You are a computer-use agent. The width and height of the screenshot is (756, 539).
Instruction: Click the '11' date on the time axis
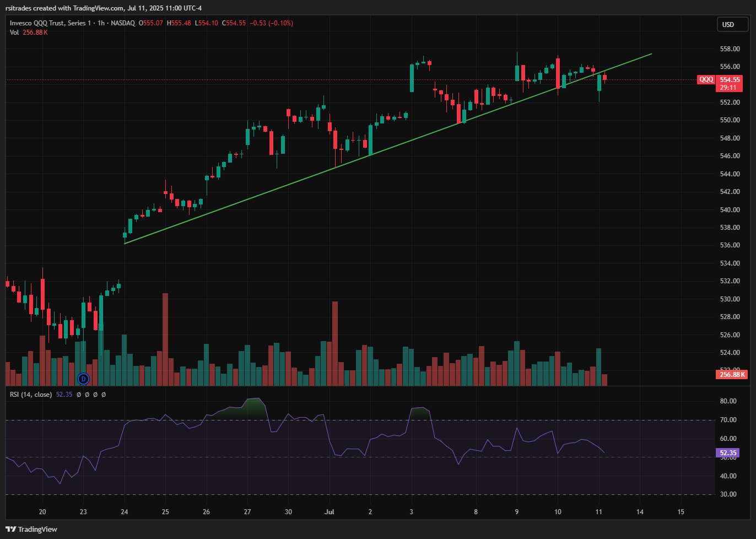[x=599, y=512]
